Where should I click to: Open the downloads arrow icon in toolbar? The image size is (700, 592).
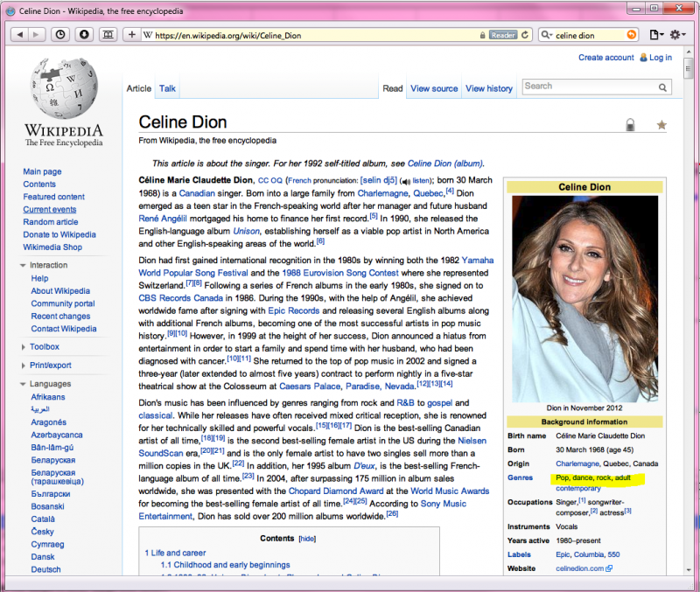coord(84,34)
